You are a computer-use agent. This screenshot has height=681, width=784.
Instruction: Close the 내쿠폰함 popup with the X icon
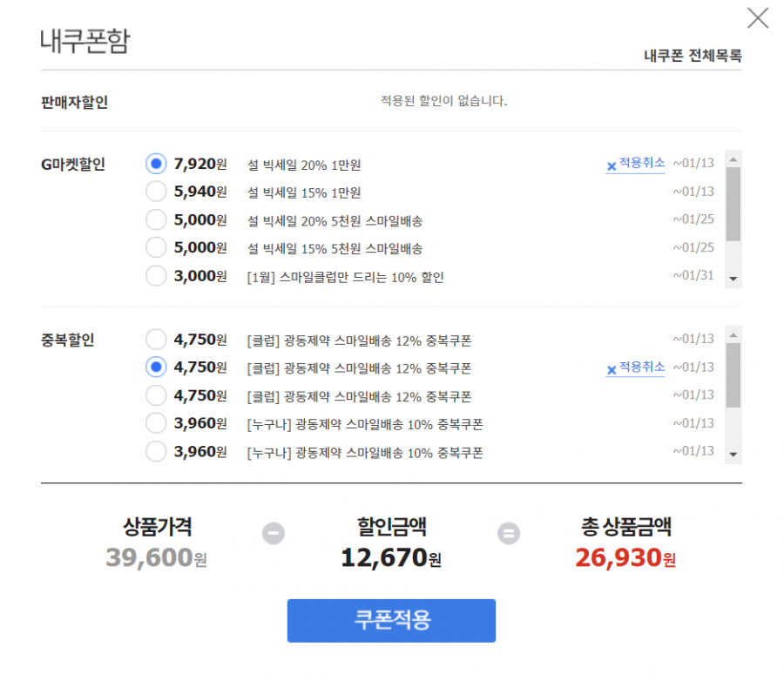coord(758,18)
